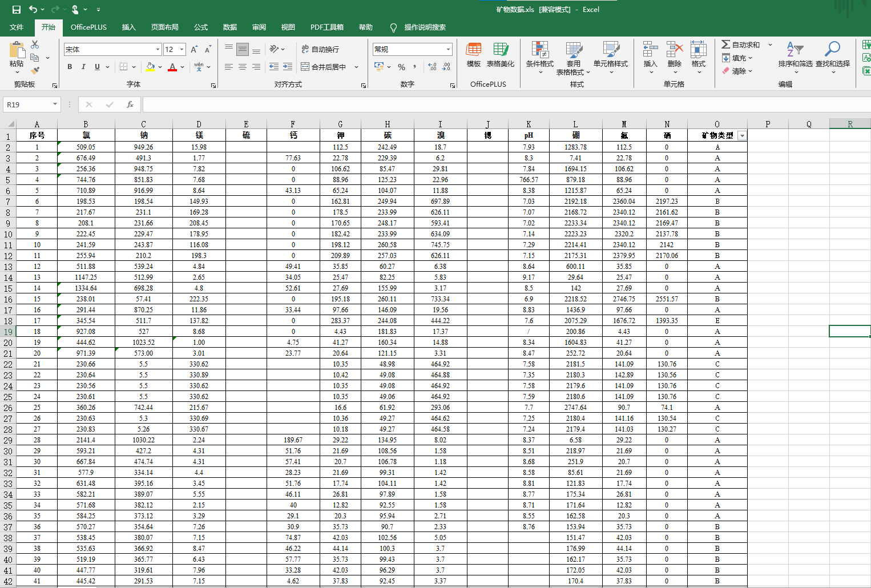Switch to the 页面布局 Page Layout tab
871x588 pixels.
coord(165,27)
